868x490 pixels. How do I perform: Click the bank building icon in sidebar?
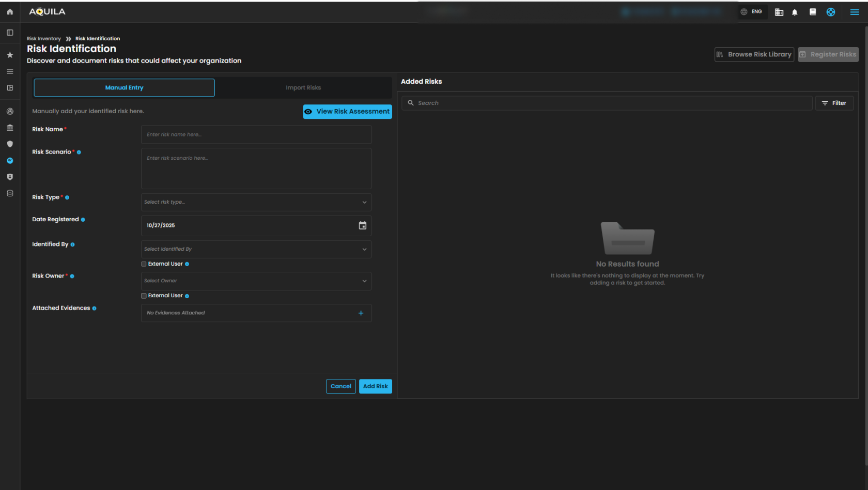pos(10,128)
